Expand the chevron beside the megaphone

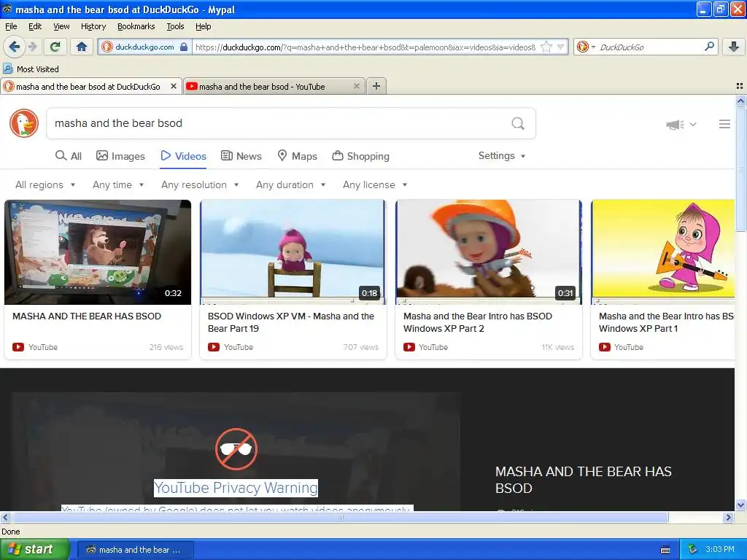693,124
